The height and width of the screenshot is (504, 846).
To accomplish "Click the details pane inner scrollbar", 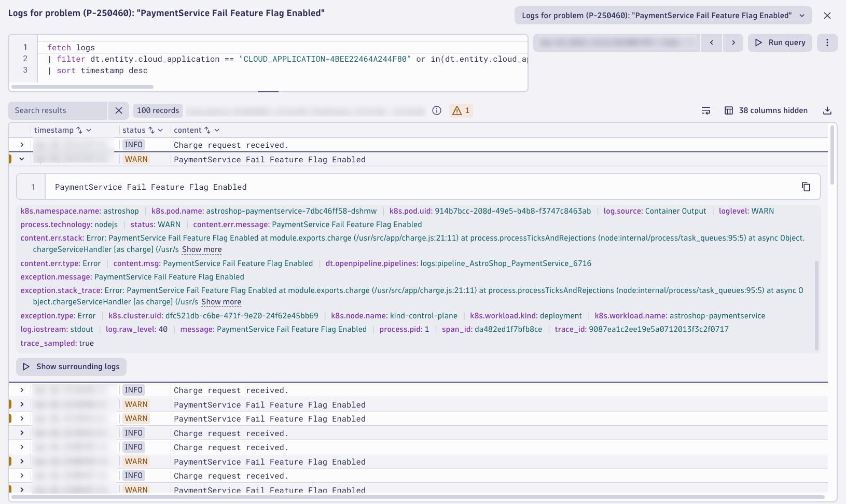I will coord(816,305).
